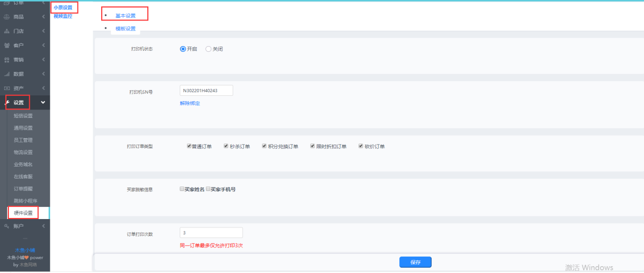This screenshot has height=273, width=644.
Task: Click the 数据 data chart icon
Action: tap(7, 74)
